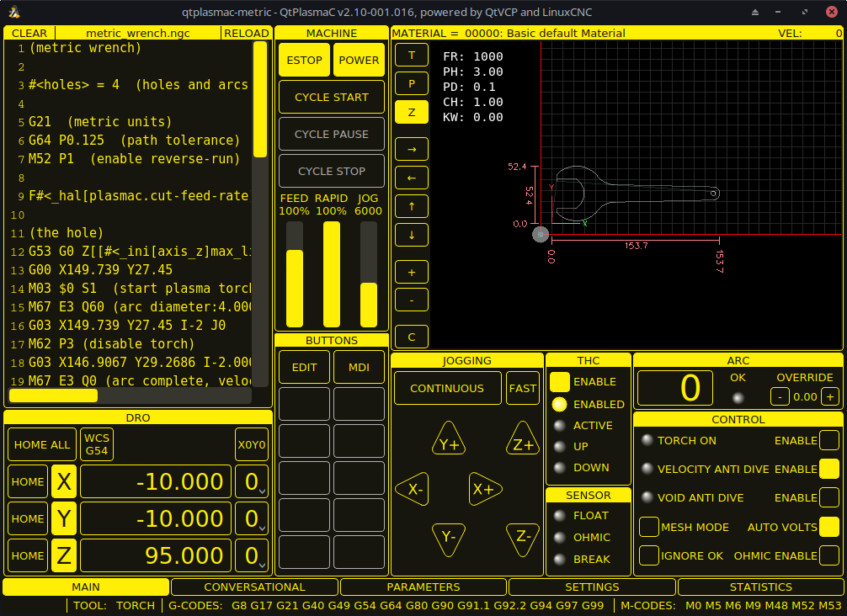847x616 pixels.
Task: Switch to the PARAMETERS tab
Action: coord(423,587)
